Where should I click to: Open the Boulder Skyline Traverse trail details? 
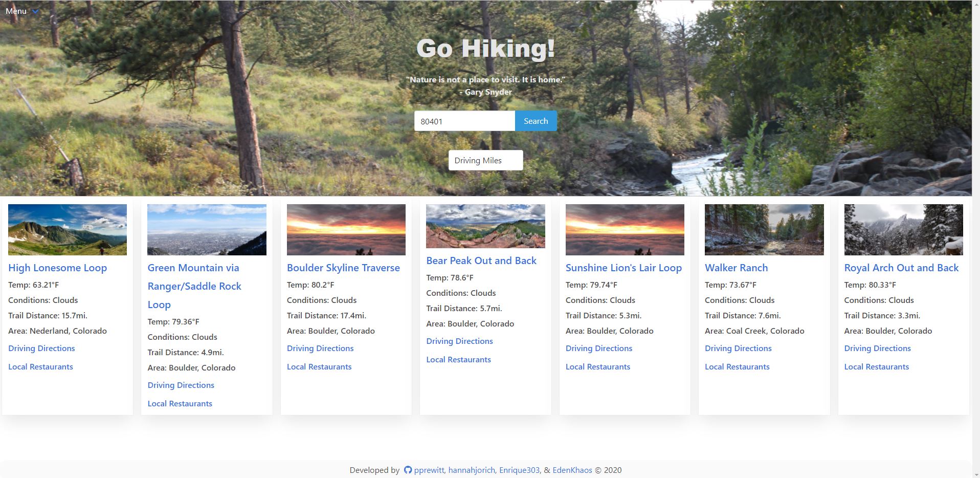343,268
